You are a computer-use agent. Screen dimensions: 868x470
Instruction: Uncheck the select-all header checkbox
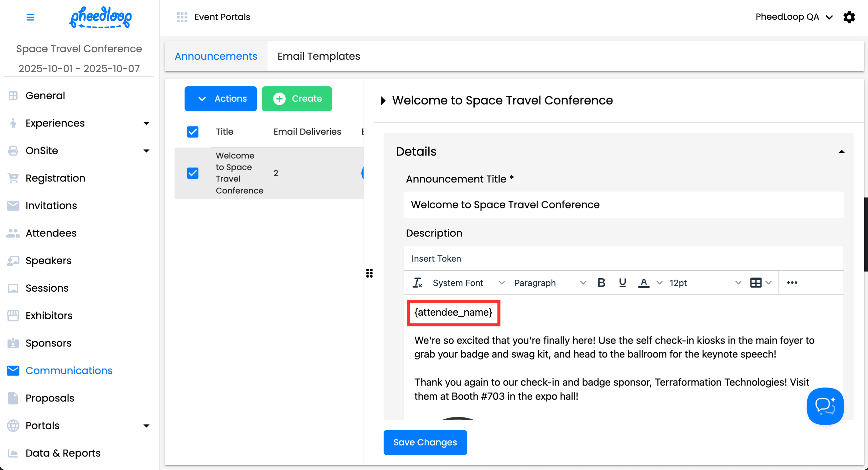click(193, 132)
